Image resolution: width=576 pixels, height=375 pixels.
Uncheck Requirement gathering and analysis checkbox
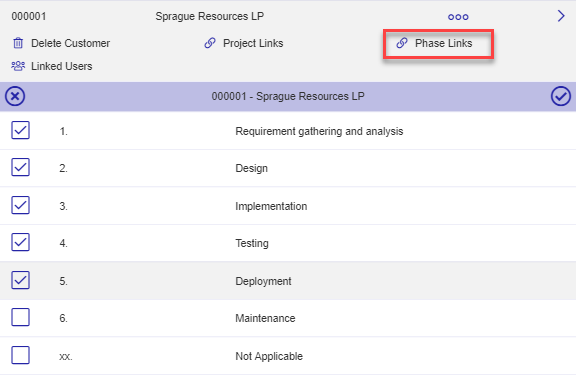pyautogui.click(x=21, y=130)
